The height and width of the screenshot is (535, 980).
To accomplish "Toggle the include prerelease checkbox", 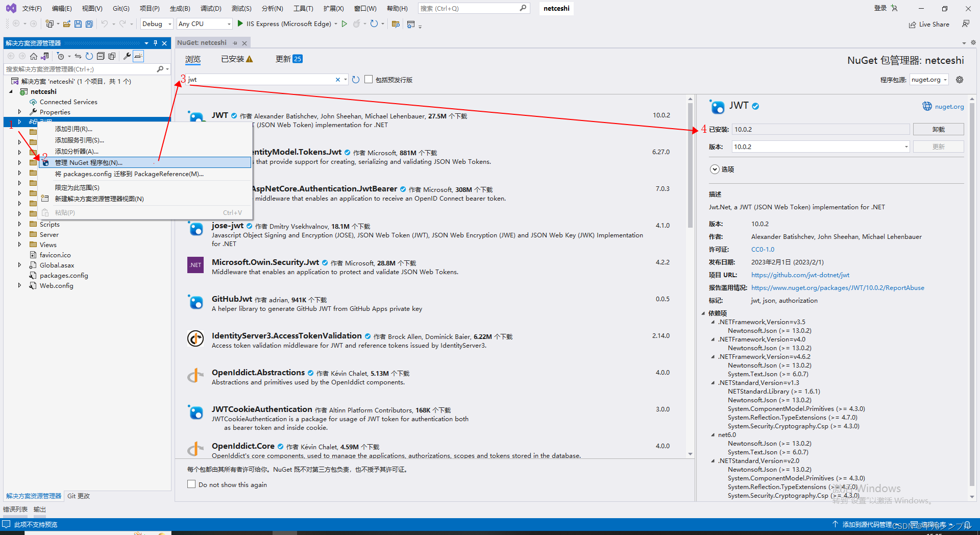I will click(369, 79).
